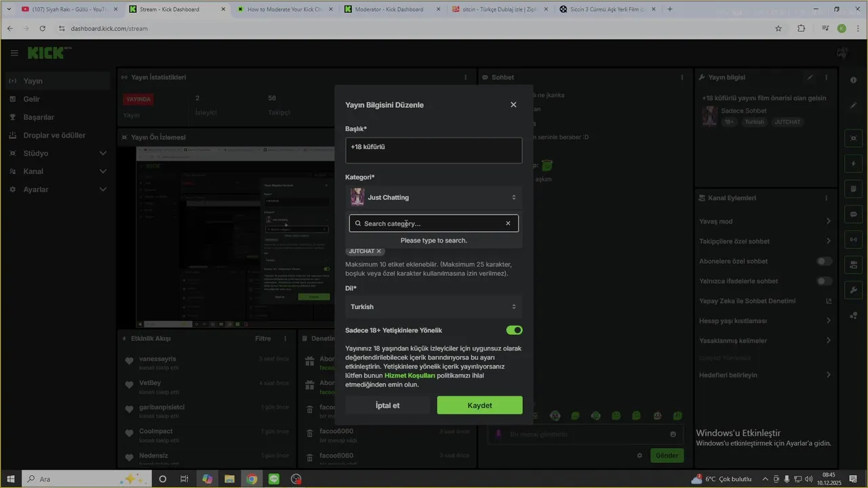Click the Kaydet button

pos(479,405)
